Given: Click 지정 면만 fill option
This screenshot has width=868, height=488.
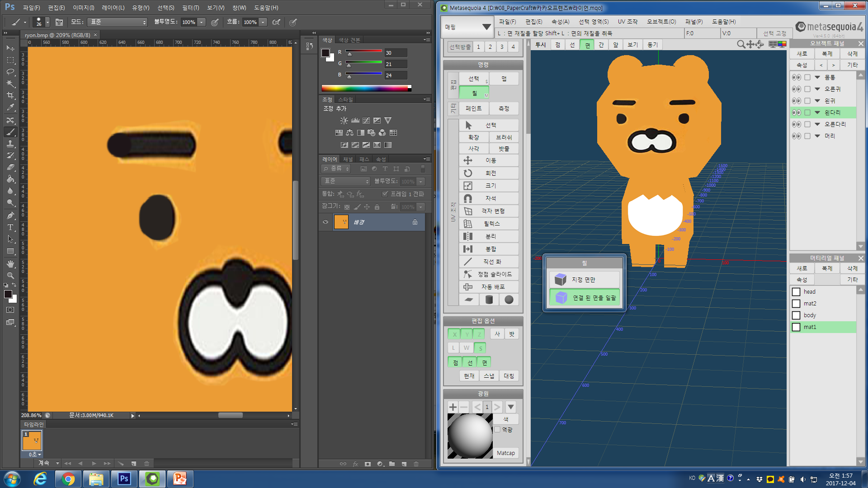Looking at the screenshot, I should [x=584, y=280].
